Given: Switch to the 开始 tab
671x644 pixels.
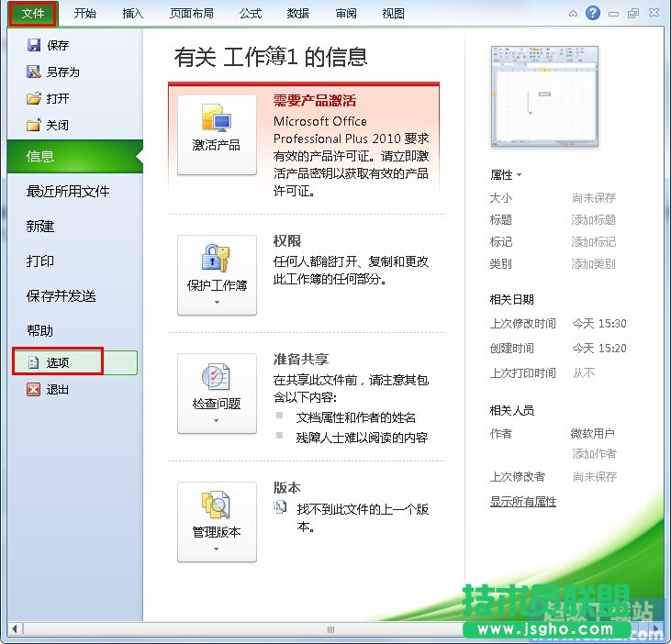Looking at the screenshot, I should pos(84,14).
